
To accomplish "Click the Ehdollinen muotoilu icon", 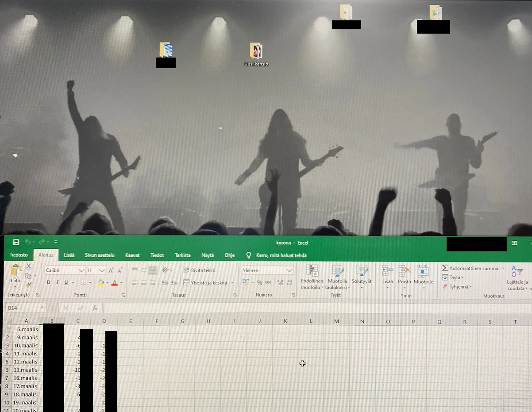I will point(312,271).
